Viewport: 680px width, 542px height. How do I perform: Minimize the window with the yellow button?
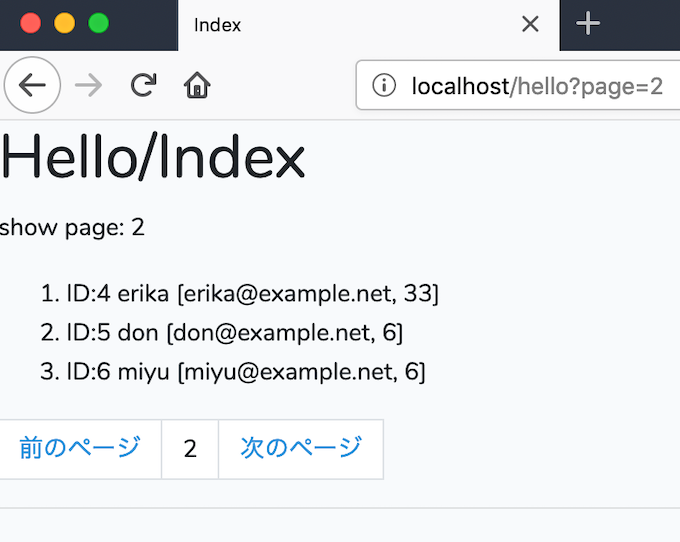(64, 23)
